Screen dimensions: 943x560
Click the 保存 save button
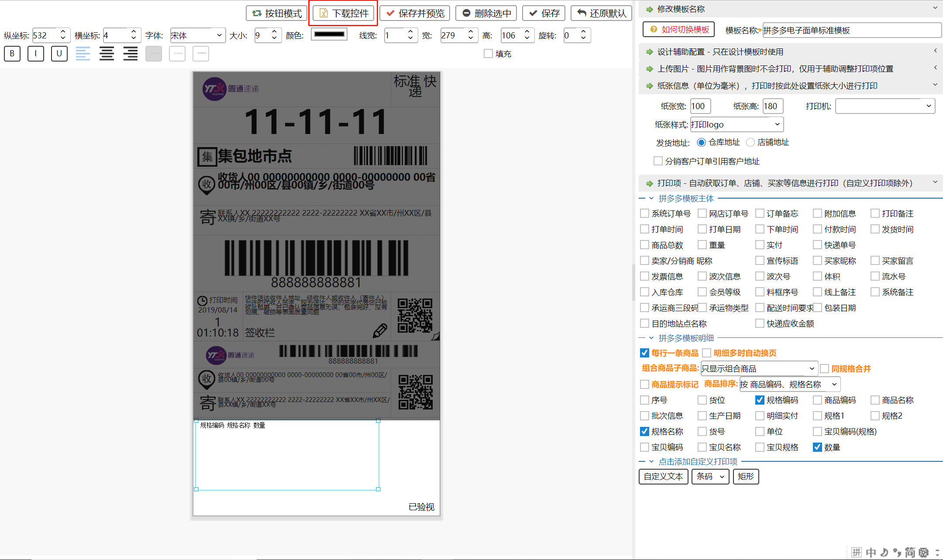(544, 14)
